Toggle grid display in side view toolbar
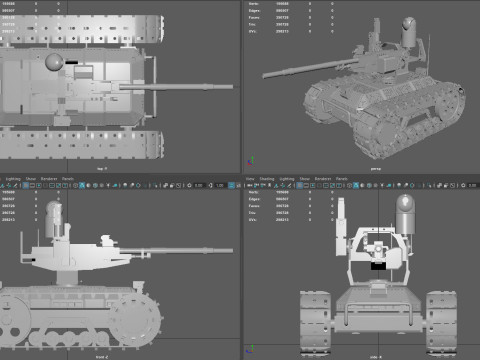Image resolution: width=480 pixels, height=360 pixels. click(x=300, y=185)
